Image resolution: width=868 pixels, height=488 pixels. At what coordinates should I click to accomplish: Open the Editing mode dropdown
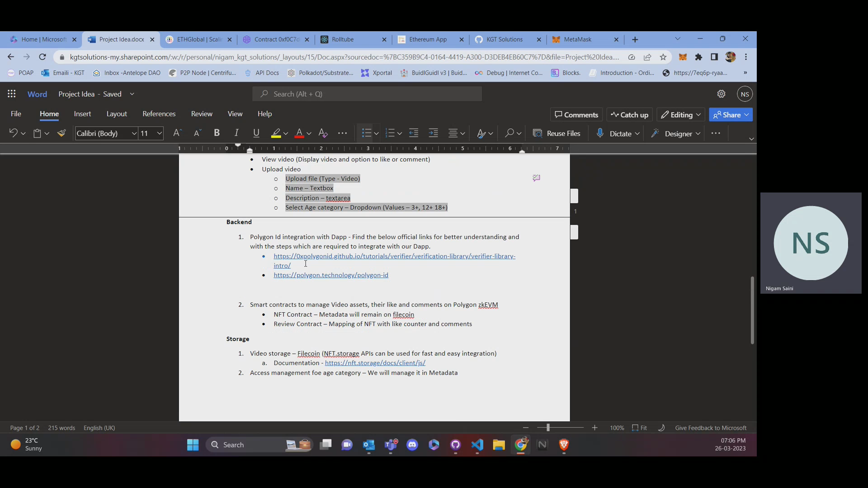click(681, 115)
